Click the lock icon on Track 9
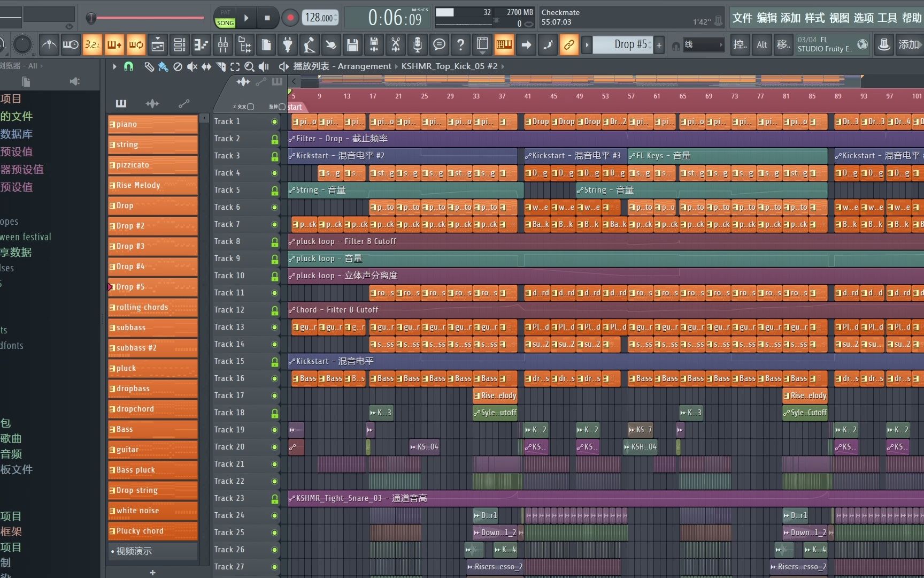Image resolution: width=924 pixels, height=578 pixels. click(x=274, y=259)
